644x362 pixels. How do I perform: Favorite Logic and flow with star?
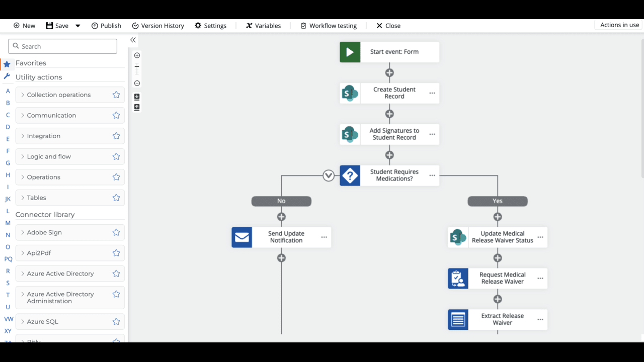tap(116, 156)
